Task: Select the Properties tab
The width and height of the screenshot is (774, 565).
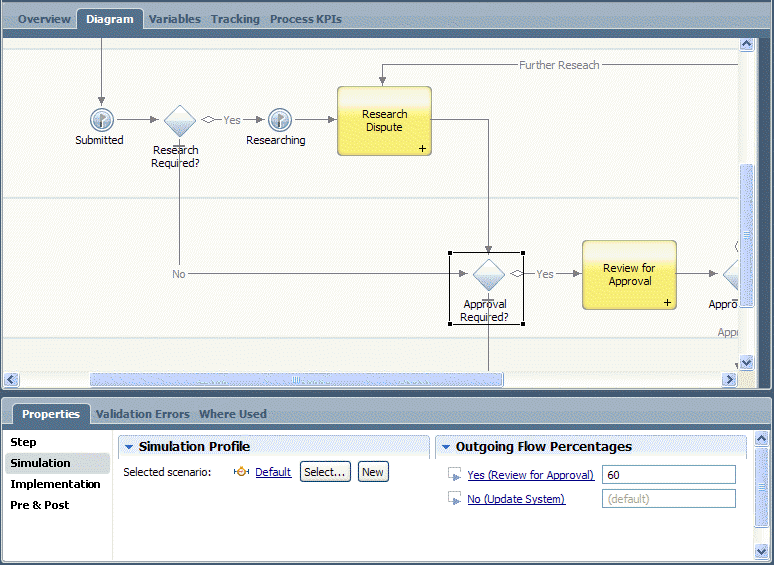Action: coord(51,414)
